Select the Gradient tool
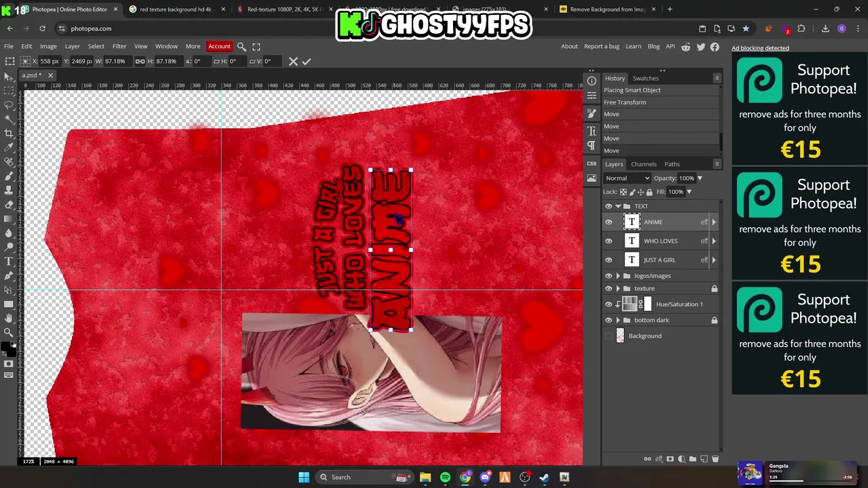This screenshot has width=868, height=488. point(9,219)
